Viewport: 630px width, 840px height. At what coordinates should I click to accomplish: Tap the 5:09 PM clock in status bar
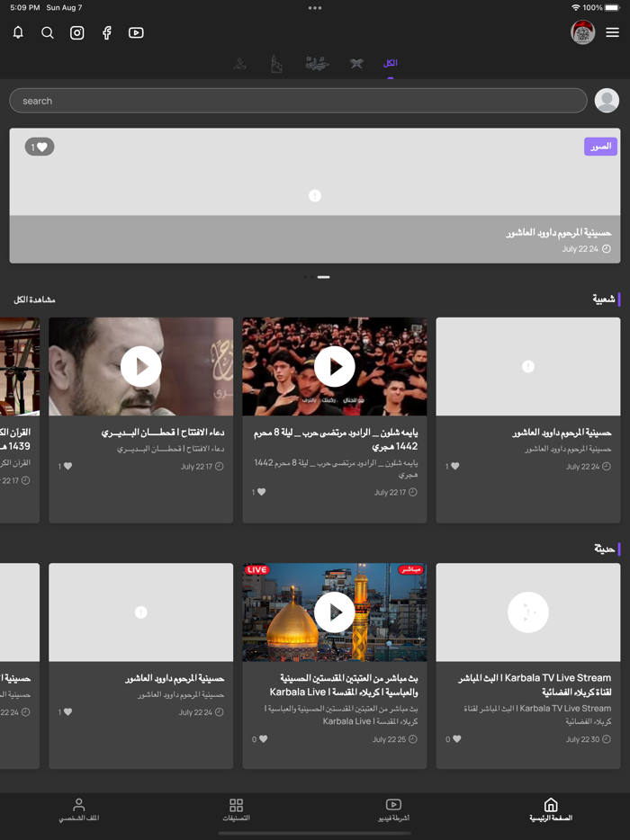point(25,7)
